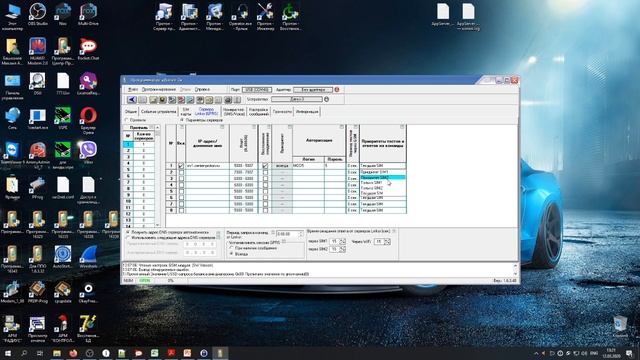Toggle persistent connection checkbox in row 2
640x360 pixels.
(x=265, y=172)
